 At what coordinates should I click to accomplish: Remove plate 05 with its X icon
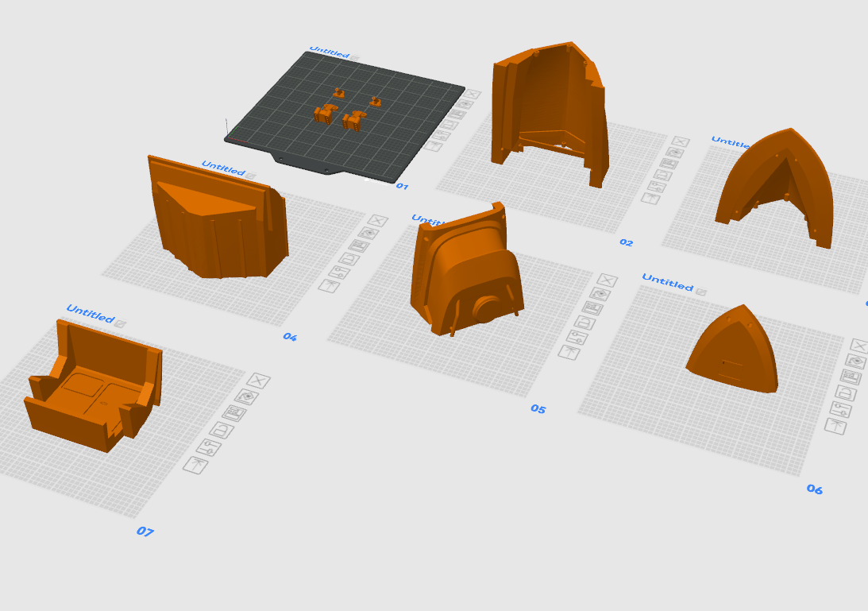click(607, 280)
